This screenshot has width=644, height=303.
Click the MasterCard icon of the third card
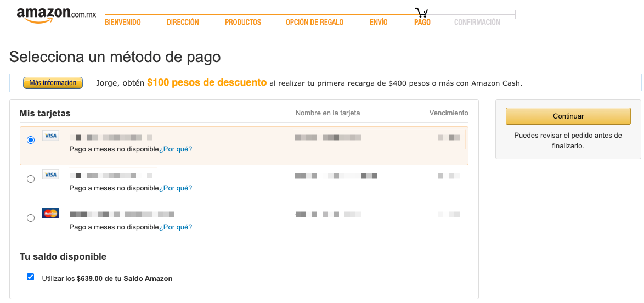click(50, 213)
